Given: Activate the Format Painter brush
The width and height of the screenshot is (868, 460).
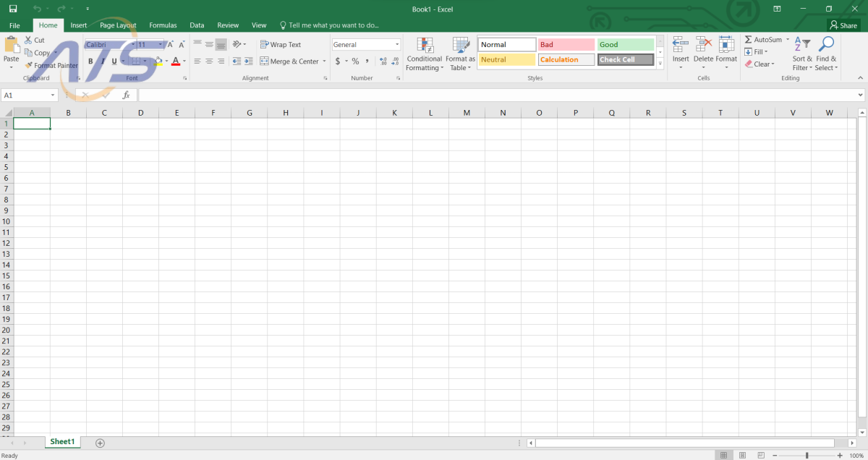Looking at the screenshot, I should tap(51, 66).
